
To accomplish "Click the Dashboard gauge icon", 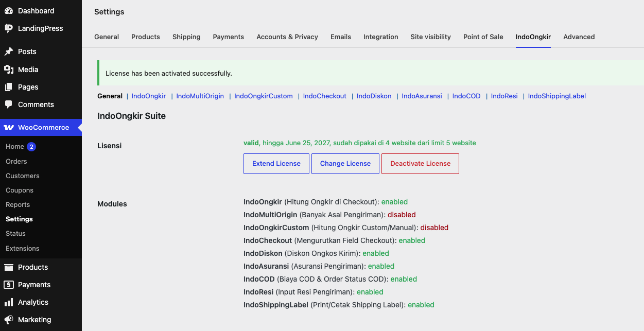I will [9, 11].
